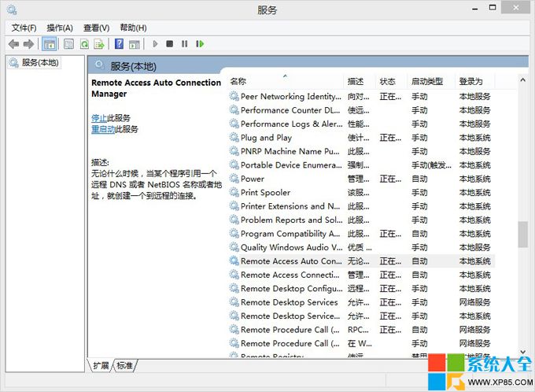The image size is (535, 392).
Task: Select Peer Networking Identity service row
Action: coord(361,96)
